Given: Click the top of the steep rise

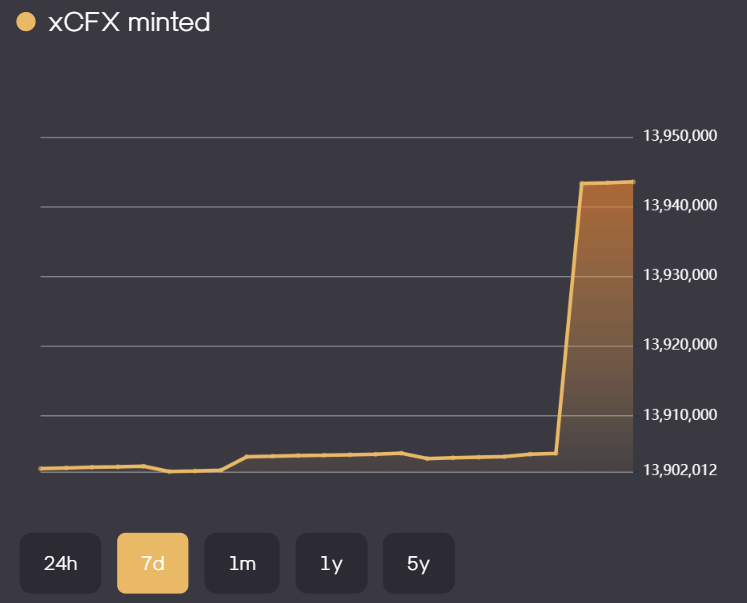Looking at the screenshot, I should click(x=582, y=184).
